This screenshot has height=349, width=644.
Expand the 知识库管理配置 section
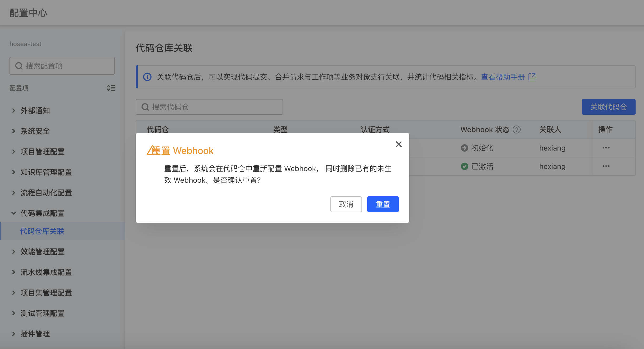(14, 172)
